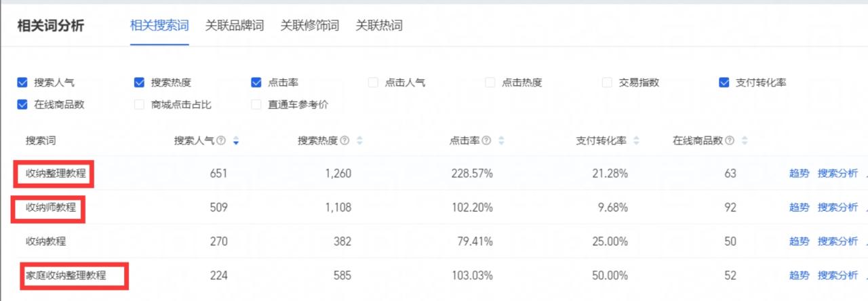Uncheck the 搜索热度 checkbox
The image size is (868, 301).
click(x=140, y=83)
